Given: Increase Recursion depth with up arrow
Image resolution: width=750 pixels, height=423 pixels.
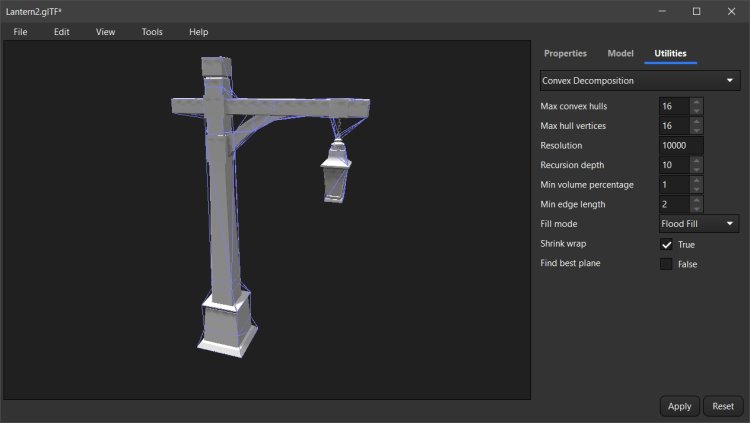Looking at the screenshot, I should 696,160.
